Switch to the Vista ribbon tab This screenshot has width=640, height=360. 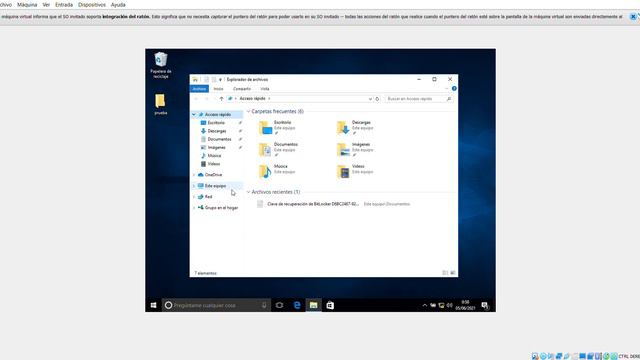tap(265, 89)
